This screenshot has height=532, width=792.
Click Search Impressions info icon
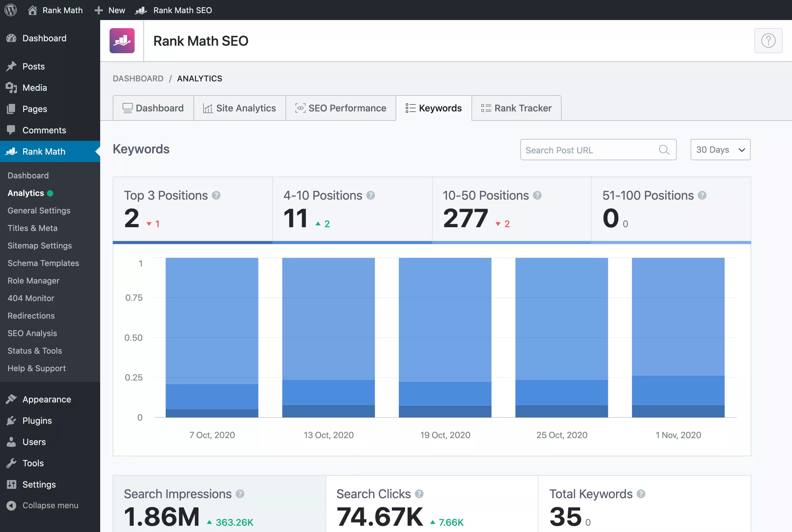[240, 494]
